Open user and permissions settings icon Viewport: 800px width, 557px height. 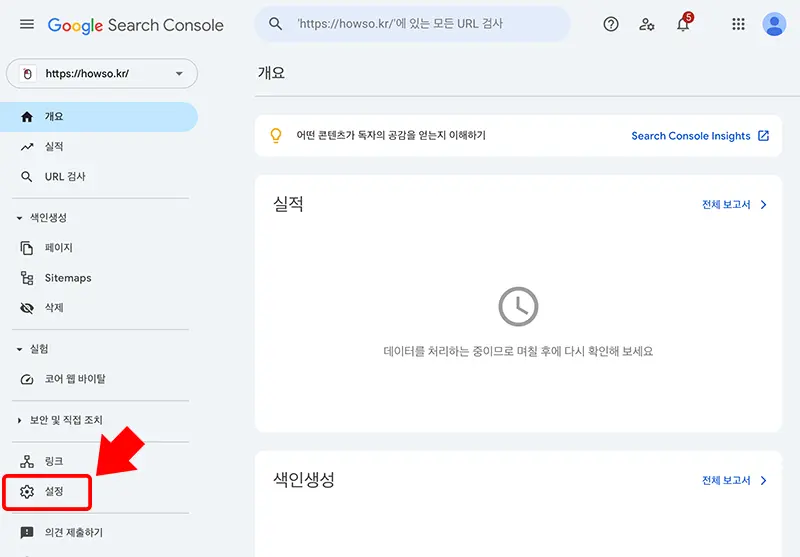[x=646, y=24]
